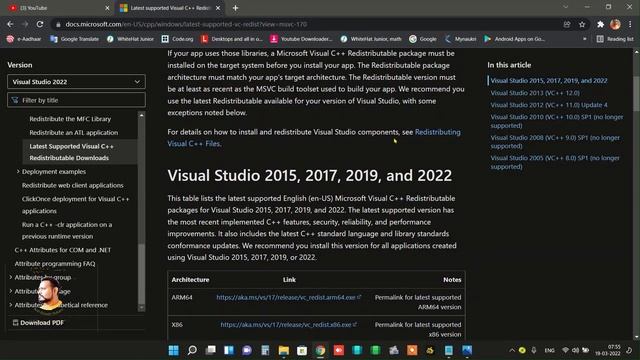Image resolution: width=640 pixels, height=360 pixels.
Task: Open Redistribute the MFC Library page
Action: 70,119
